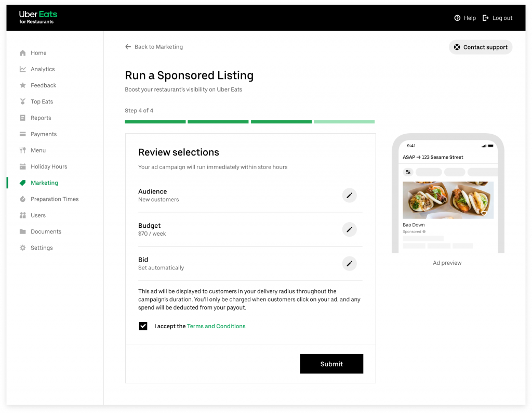Go to Users page
532x413 pixels.
tap(38, 215)
